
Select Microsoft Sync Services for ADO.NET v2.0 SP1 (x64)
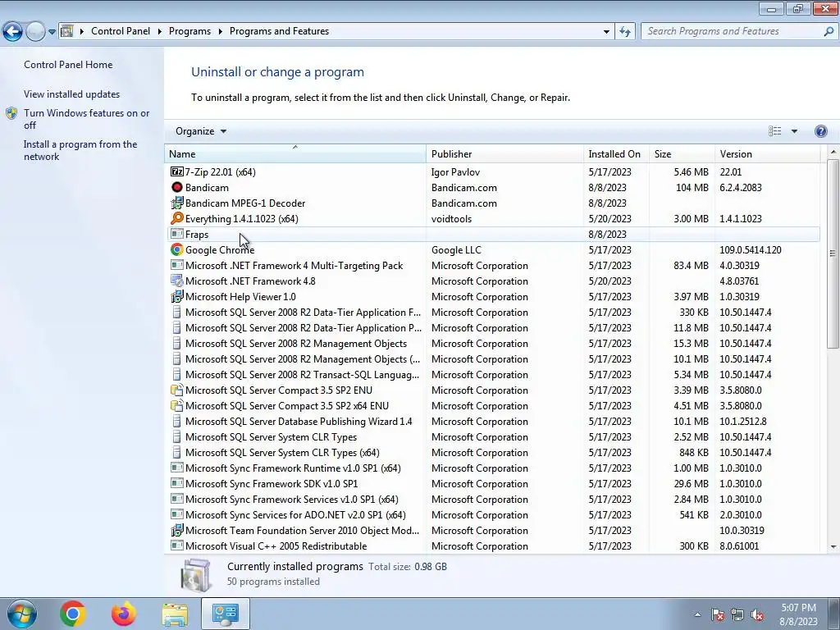[492, 515]
